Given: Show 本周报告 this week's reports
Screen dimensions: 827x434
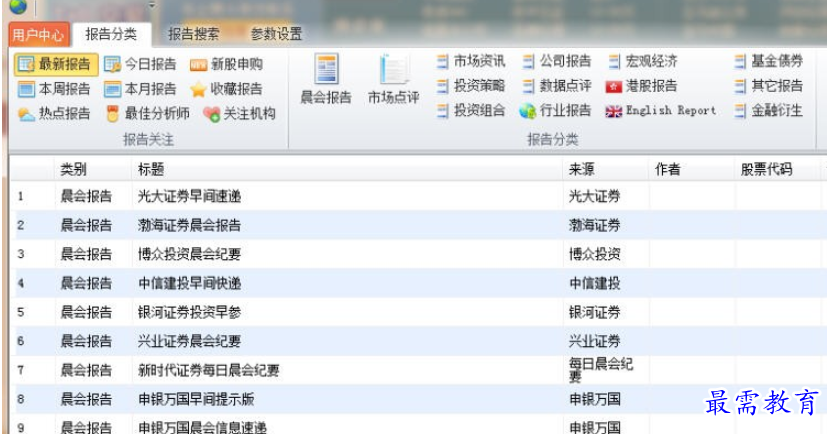Looking at the screenshot, I should click(54, 89).
